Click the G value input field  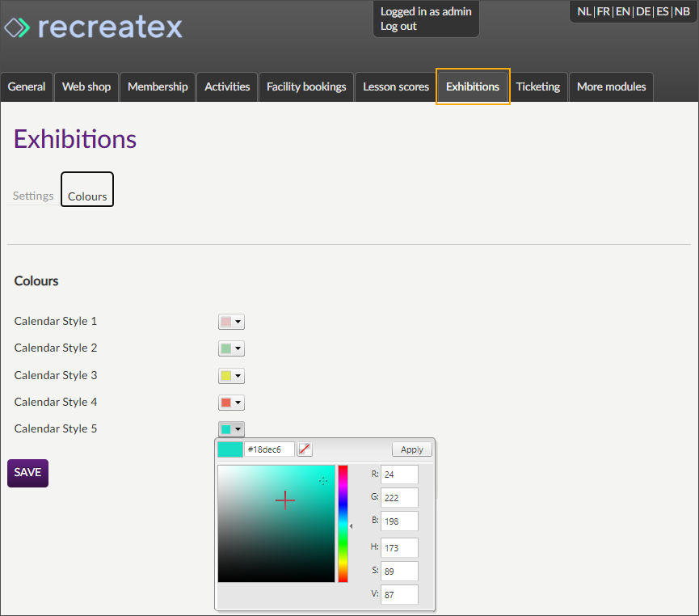point(398,498)
